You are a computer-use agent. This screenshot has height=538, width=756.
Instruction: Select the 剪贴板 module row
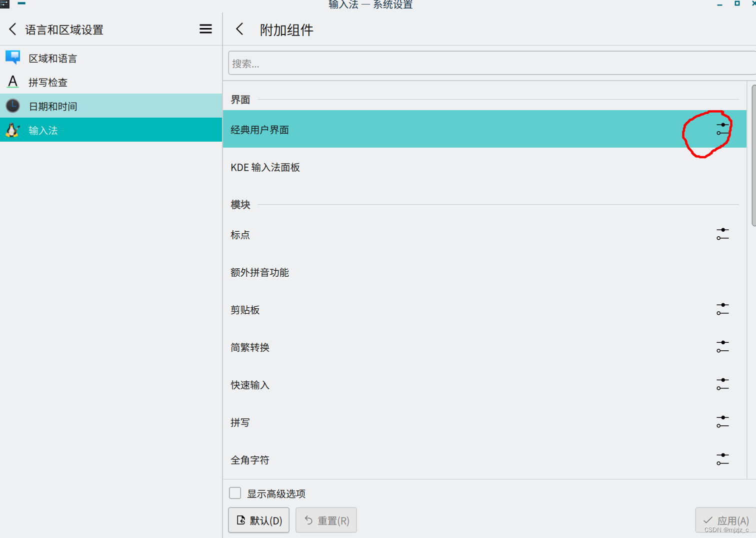pos(484,309)
